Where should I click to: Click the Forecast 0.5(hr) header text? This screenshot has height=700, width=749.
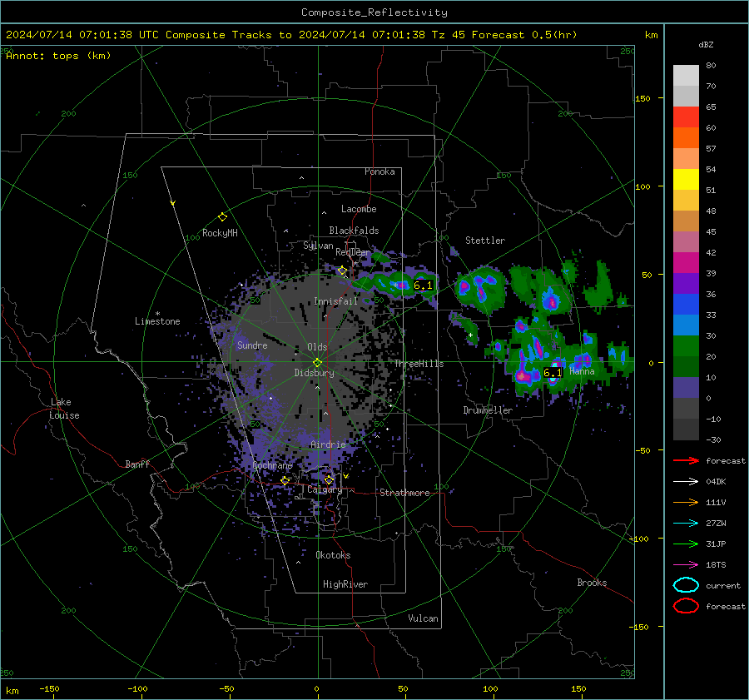(x=524, y=35)
